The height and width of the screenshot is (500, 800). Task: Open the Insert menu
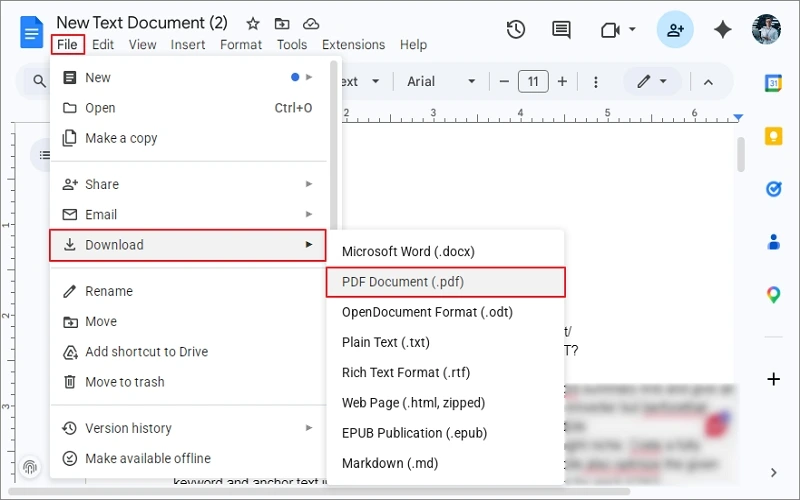click(x=188, y=45)
